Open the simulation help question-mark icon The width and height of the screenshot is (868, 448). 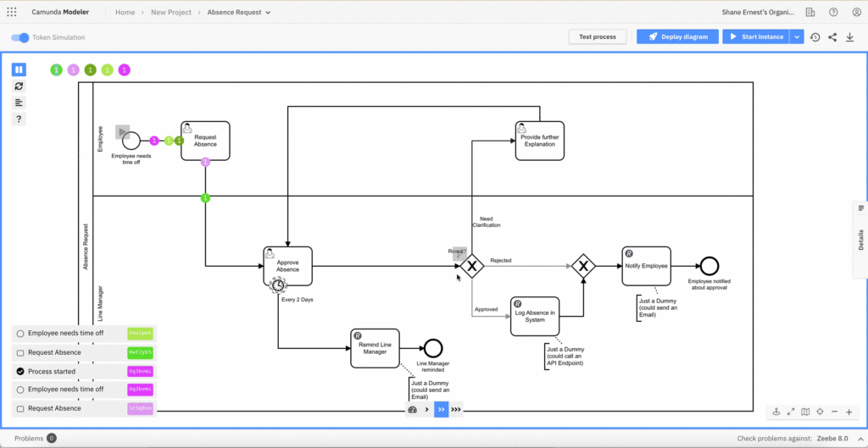point(19,119)
